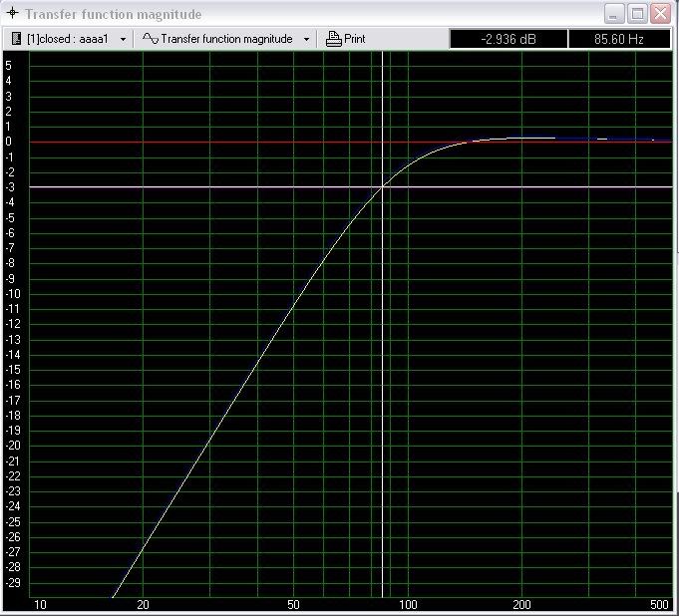Expand the Transfer function magnitude dropdown arrow
This screenshot has height=616, width=679.
coord(306,40)
